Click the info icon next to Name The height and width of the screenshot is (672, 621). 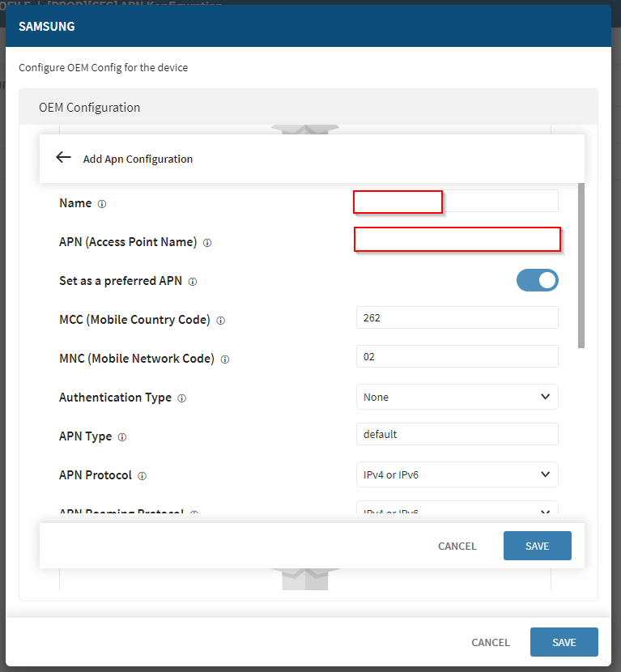101,204
